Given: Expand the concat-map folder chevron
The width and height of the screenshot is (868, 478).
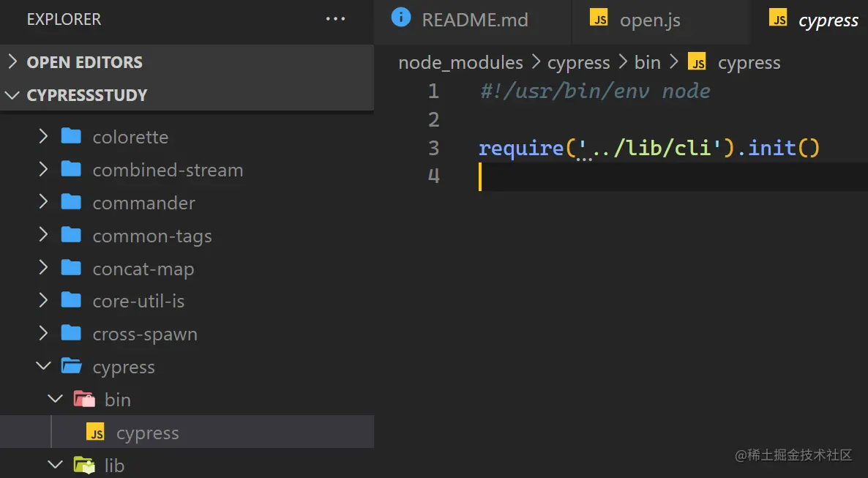Looking at the screenshot, I should point(43,268).
